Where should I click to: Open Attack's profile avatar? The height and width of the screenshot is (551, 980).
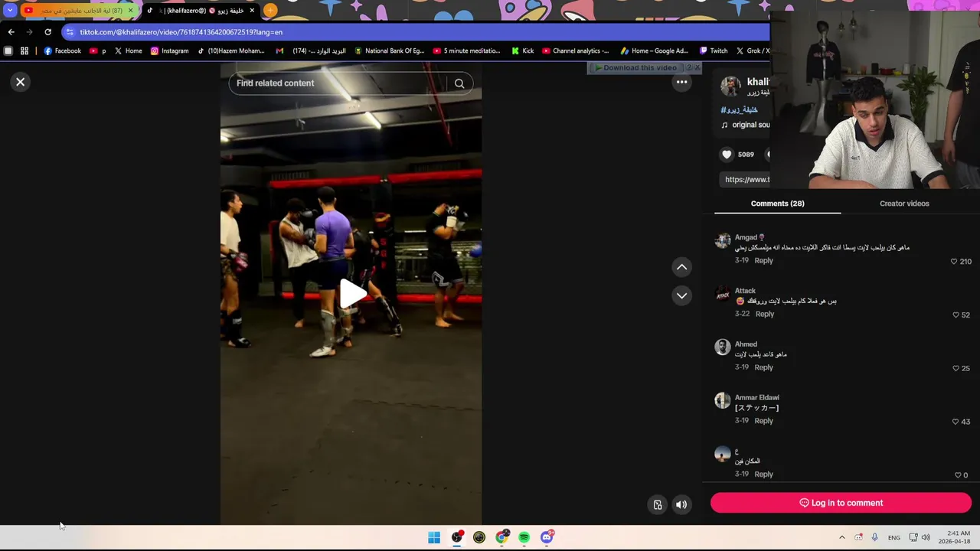(723, 295)
